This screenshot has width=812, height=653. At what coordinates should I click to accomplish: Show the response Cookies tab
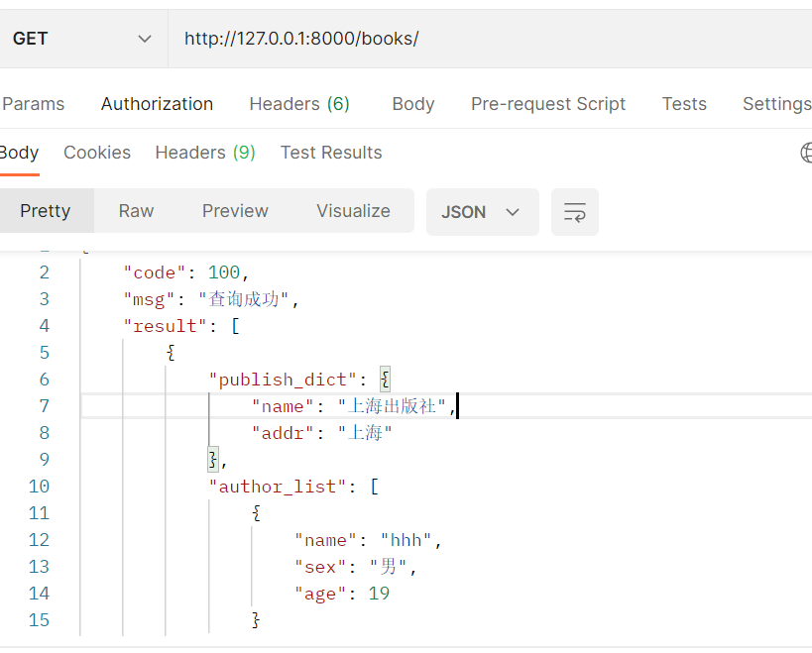click(97, 153)
